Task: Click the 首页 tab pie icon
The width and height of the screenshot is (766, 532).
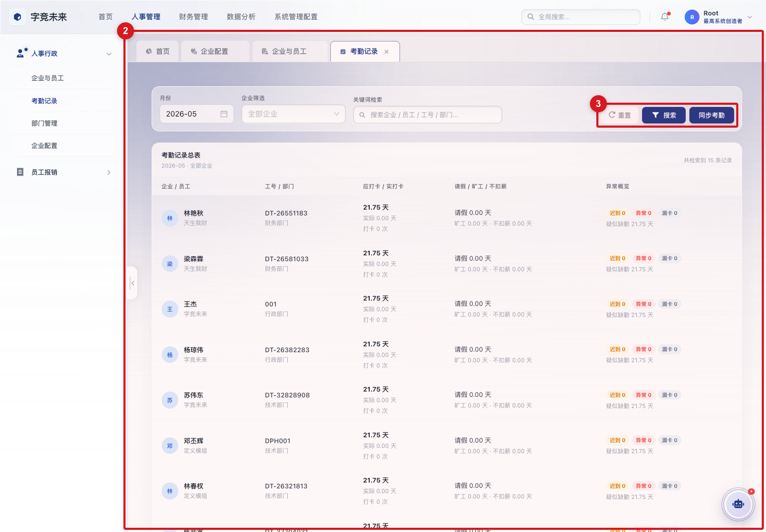Action: (148, 52)
